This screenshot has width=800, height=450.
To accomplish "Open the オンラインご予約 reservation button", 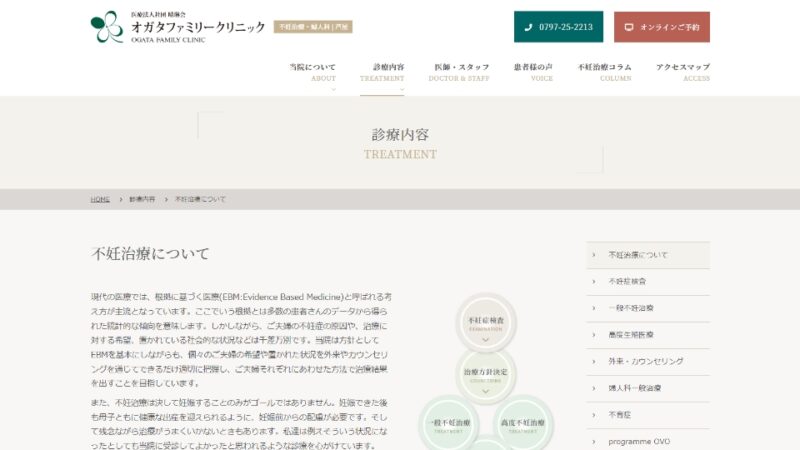I will point(662,27).
